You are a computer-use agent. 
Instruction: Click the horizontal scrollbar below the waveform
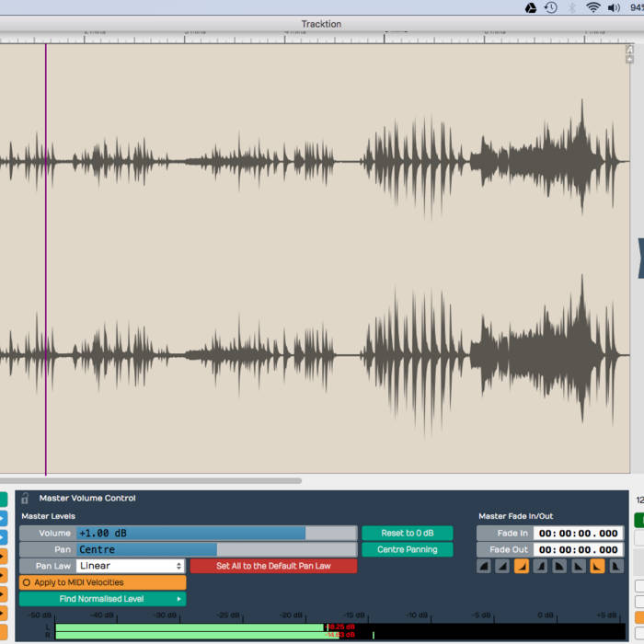tap(152, 480)
